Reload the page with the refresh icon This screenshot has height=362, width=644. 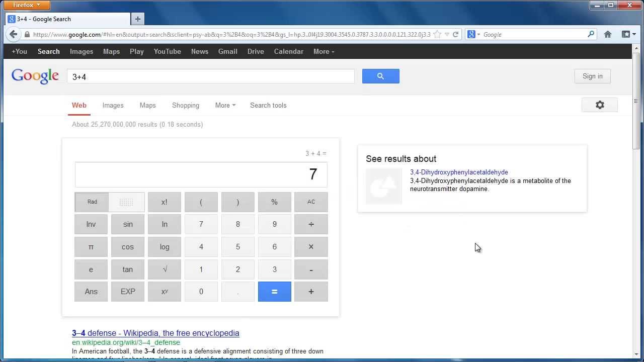tap(455, 34)
